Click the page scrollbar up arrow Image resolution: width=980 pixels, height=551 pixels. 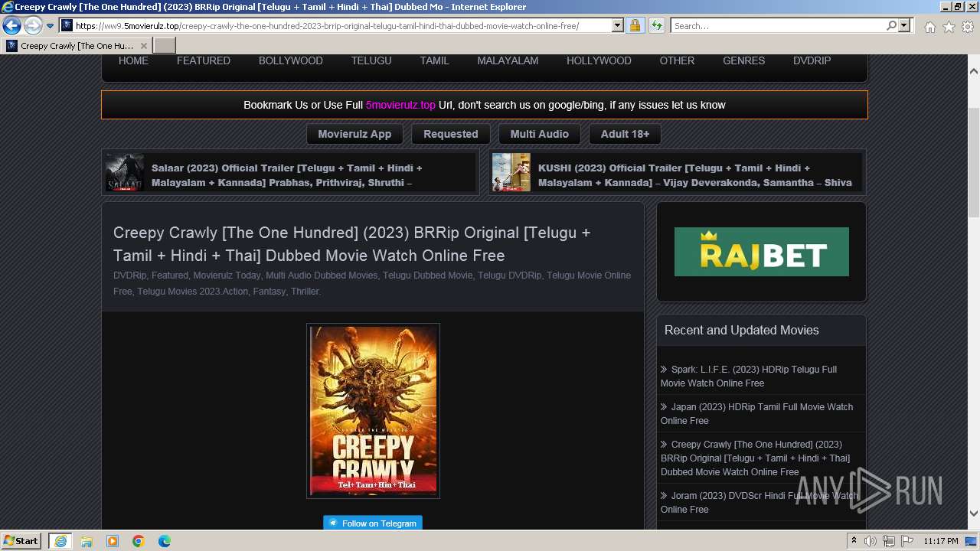[x=974, y=71]
